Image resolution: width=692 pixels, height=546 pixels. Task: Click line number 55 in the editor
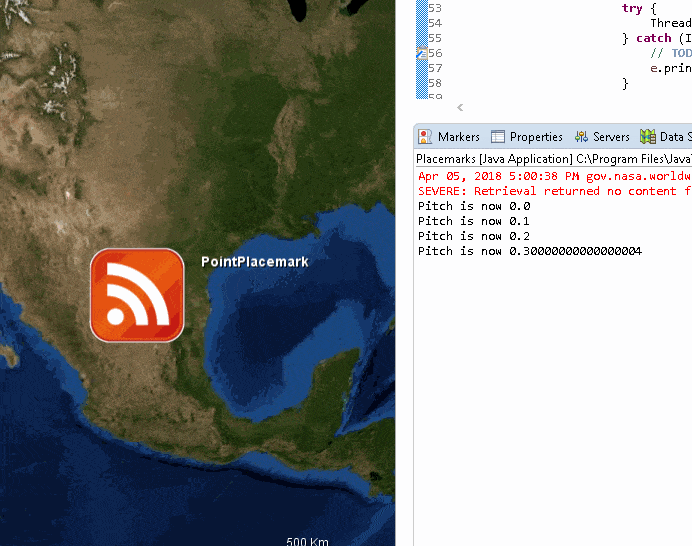tap(435, 38)
